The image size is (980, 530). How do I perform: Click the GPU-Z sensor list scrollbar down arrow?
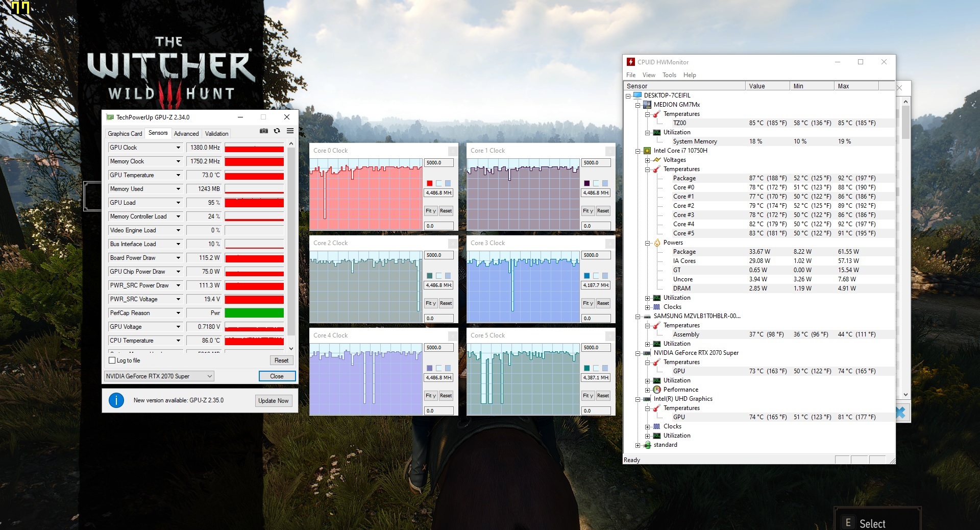click(x=291, y=349)
